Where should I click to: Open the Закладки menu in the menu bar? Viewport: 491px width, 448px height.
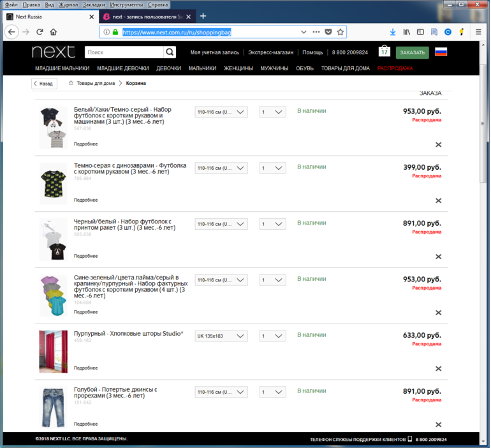point(94,4)
